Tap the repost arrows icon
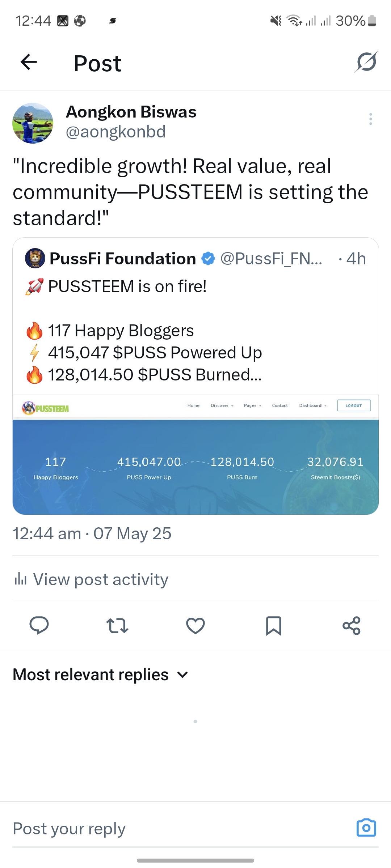 tap(117, 625)
